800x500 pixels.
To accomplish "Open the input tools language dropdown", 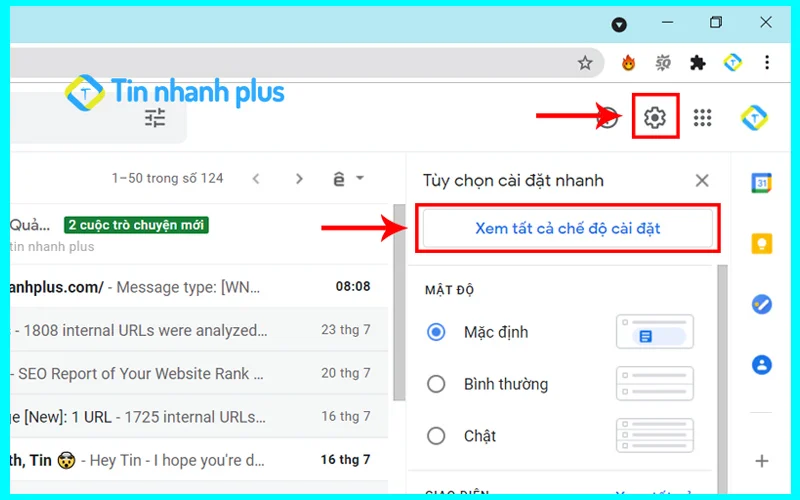I will pos(347,179).
